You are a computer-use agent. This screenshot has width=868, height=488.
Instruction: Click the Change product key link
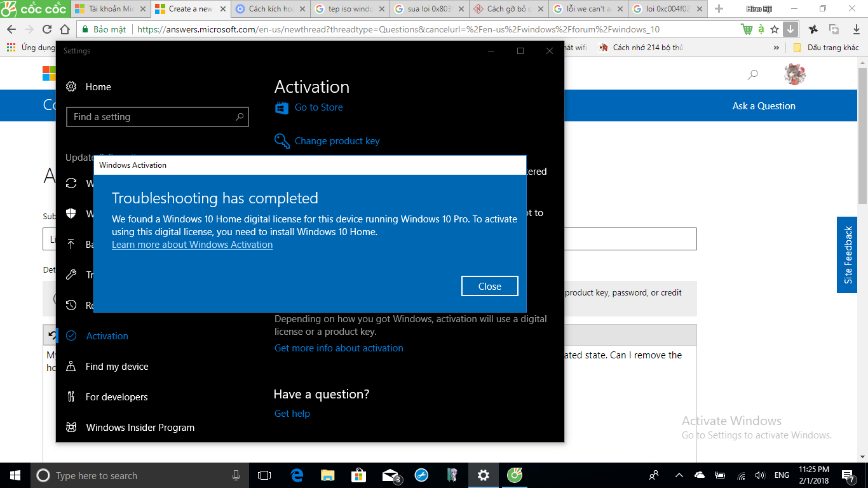point(337,141)
